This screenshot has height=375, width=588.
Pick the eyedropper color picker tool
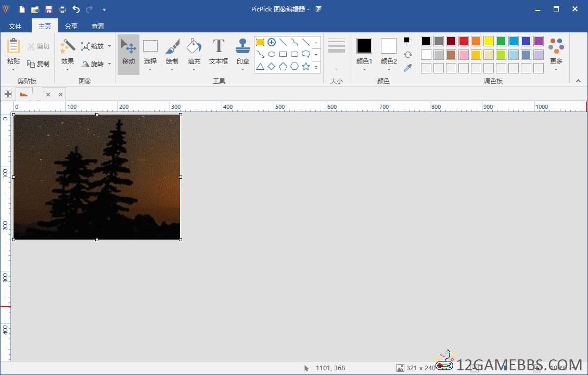click(408, 68)
